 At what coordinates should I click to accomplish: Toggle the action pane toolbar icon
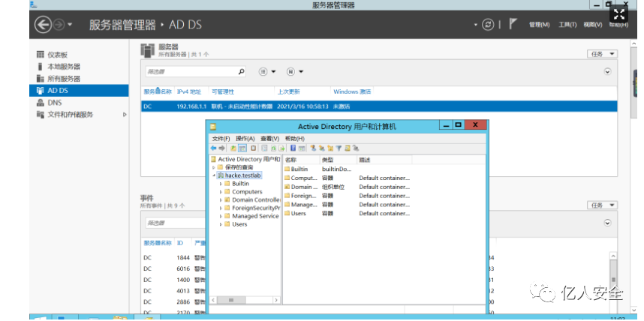coord(302,148)
